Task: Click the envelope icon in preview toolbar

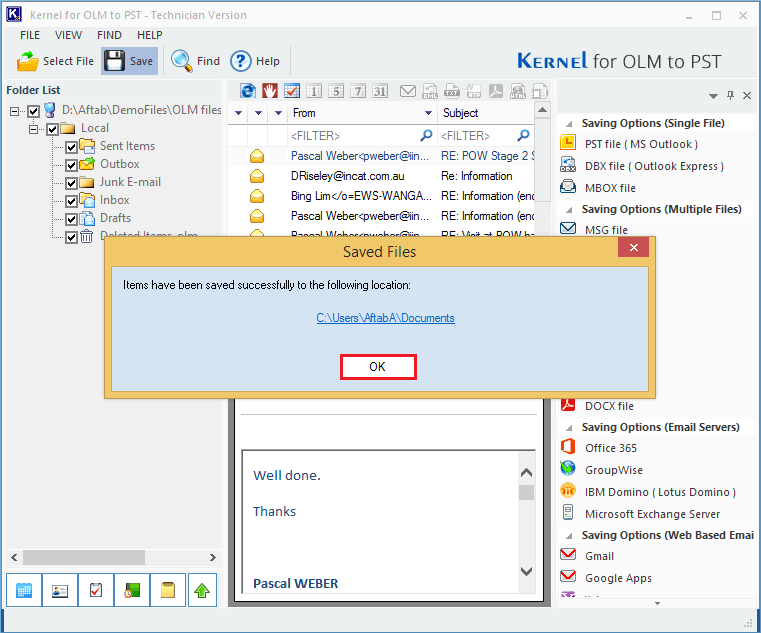Action: click(x=408, y=91)
